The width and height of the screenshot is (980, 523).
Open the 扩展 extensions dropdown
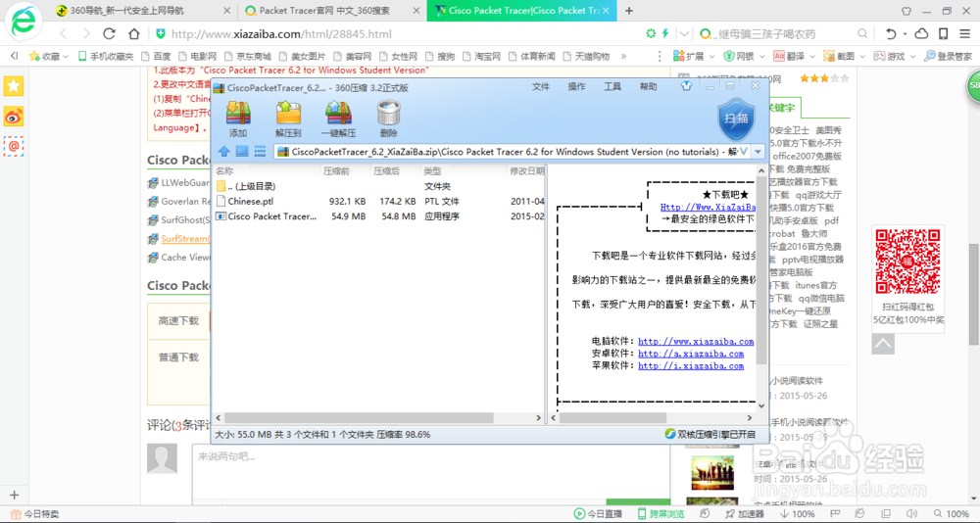[694, 56]
